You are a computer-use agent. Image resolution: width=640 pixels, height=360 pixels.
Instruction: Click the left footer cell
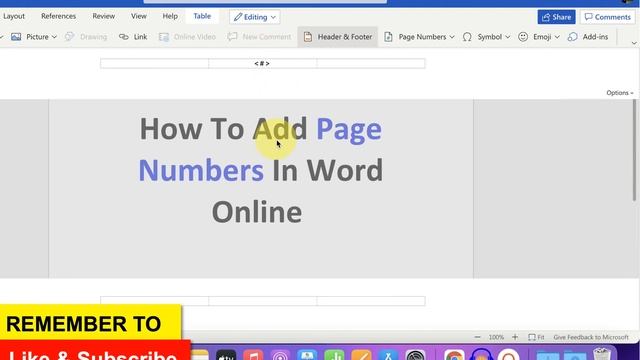(154, 301)
